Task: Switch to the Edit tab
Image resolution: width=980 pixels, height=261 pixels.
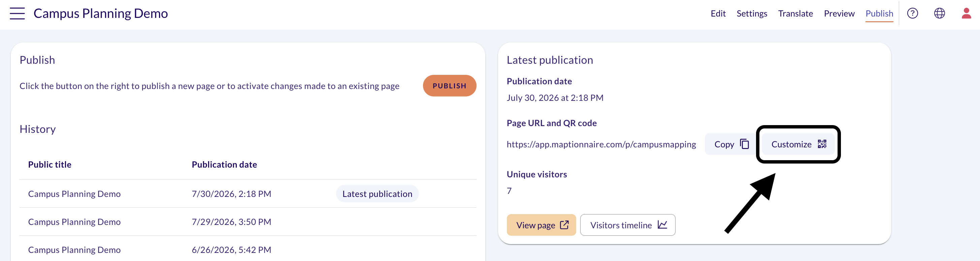Action: click(718, 14)
